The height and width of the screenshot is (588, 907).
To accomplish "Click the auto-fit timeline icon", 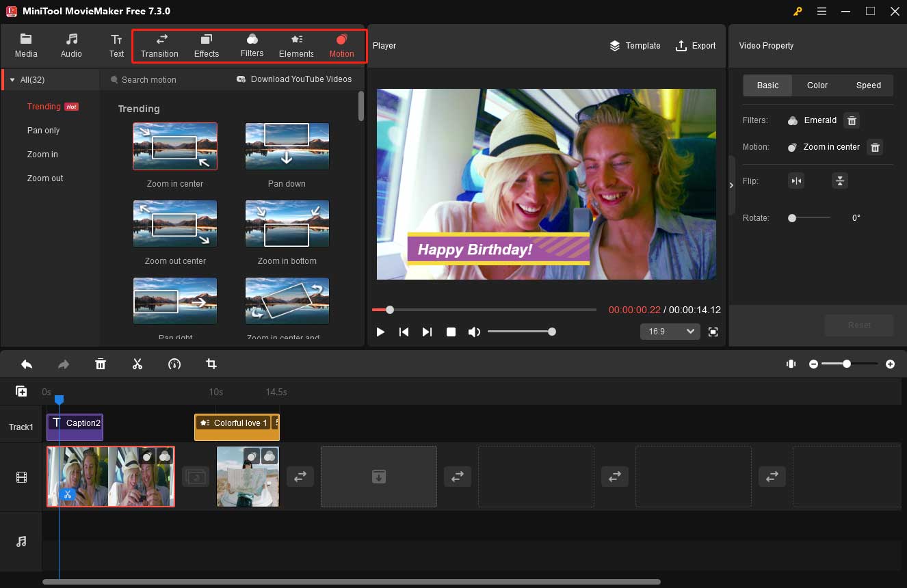I will [x=791, y=364].
